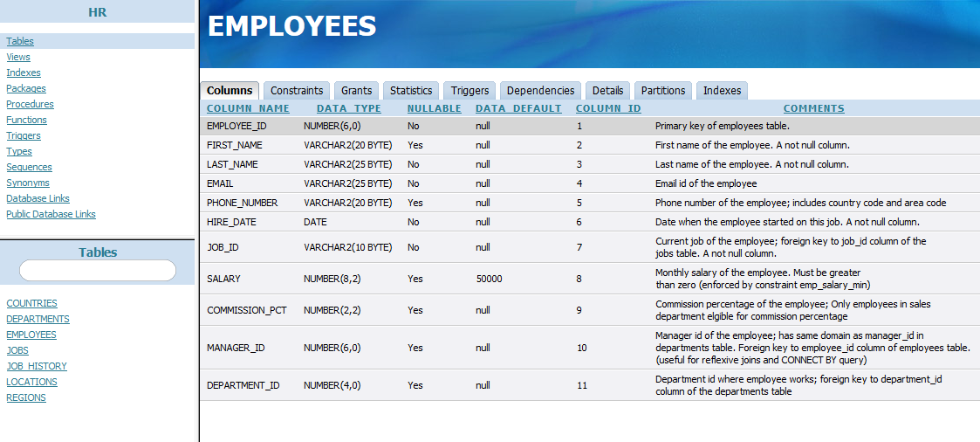Click the COMMENTS column header
The image size is (980, 442).
coord(813,109)
